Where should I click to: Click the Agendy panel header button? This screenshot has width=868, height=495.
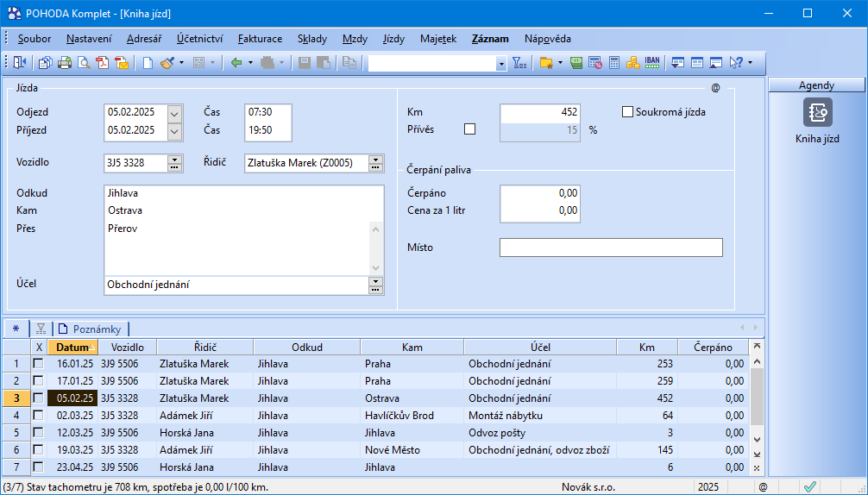pyautogui.click(x=816, y=85)
